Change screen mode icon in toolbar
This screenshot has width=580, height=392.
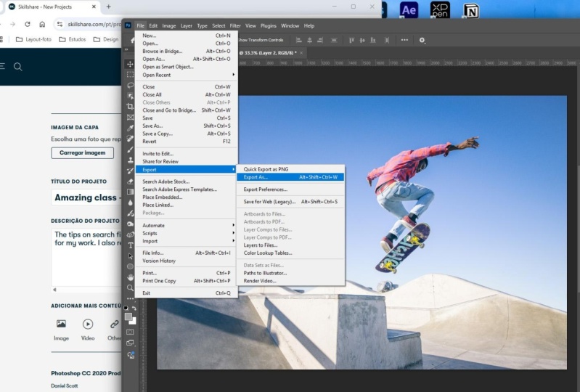130,343
